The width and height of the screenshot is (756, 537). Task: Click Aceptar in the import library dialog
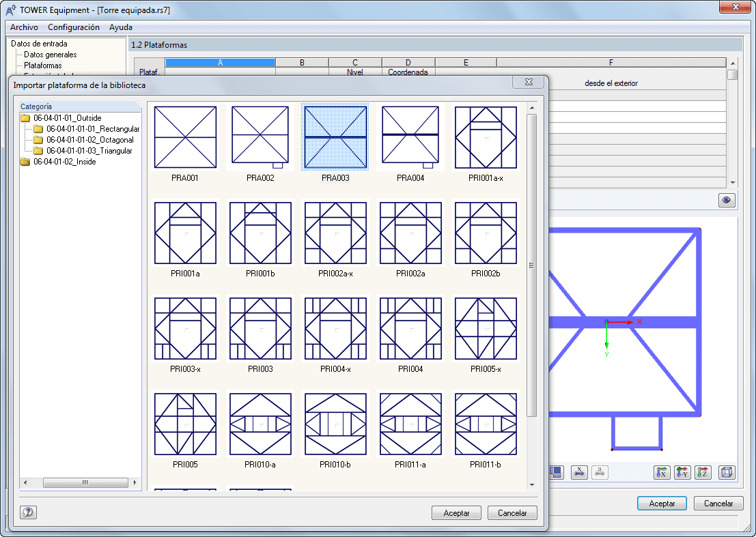pos(456,513)
